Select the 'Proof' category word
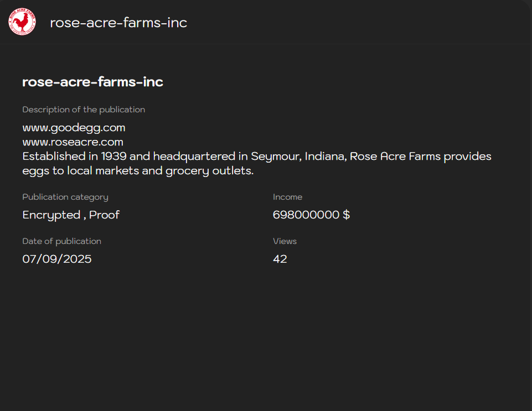 (105, 215)
